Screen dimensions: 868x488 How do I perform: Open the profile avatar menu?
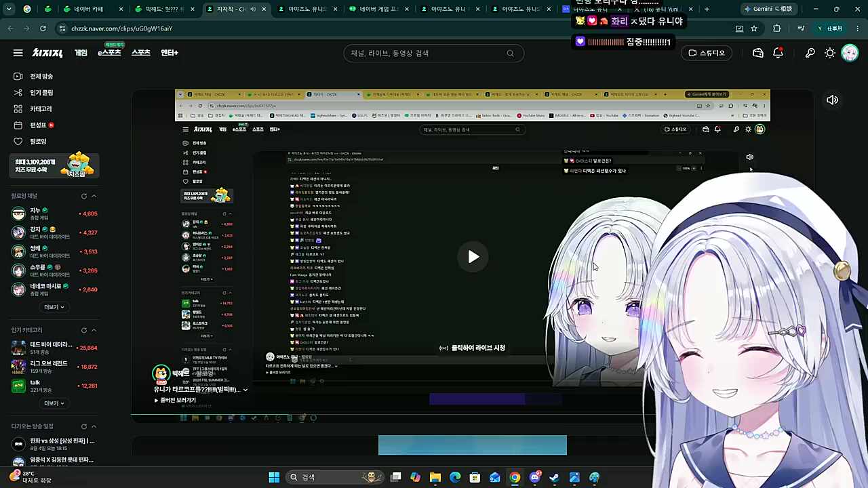click(x=850, y=53)
